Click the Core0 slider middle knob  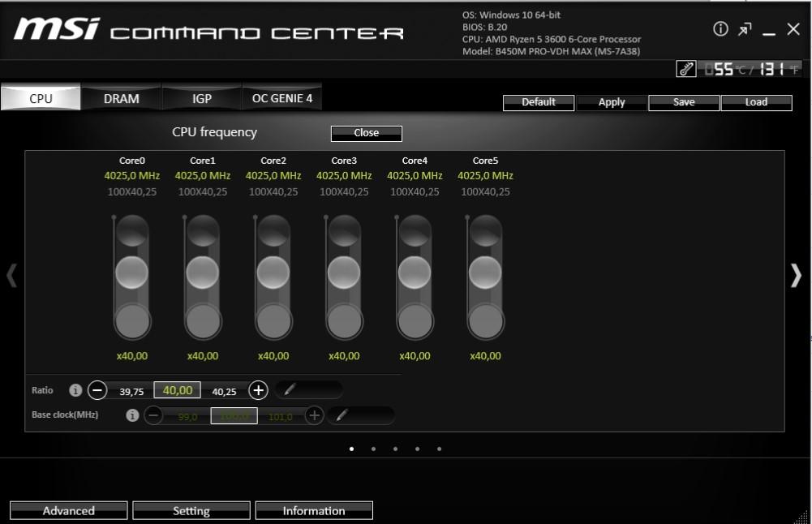pyautogui.click(x=132, y=273)
